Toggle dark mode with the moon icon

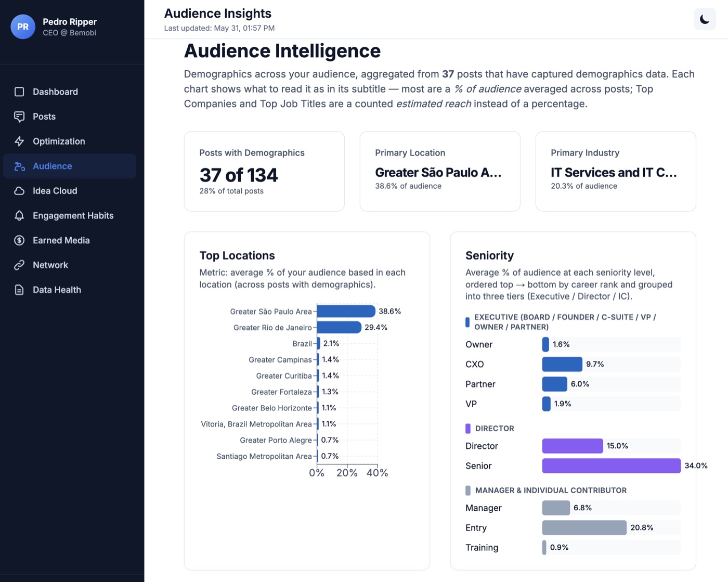[705, 19]
